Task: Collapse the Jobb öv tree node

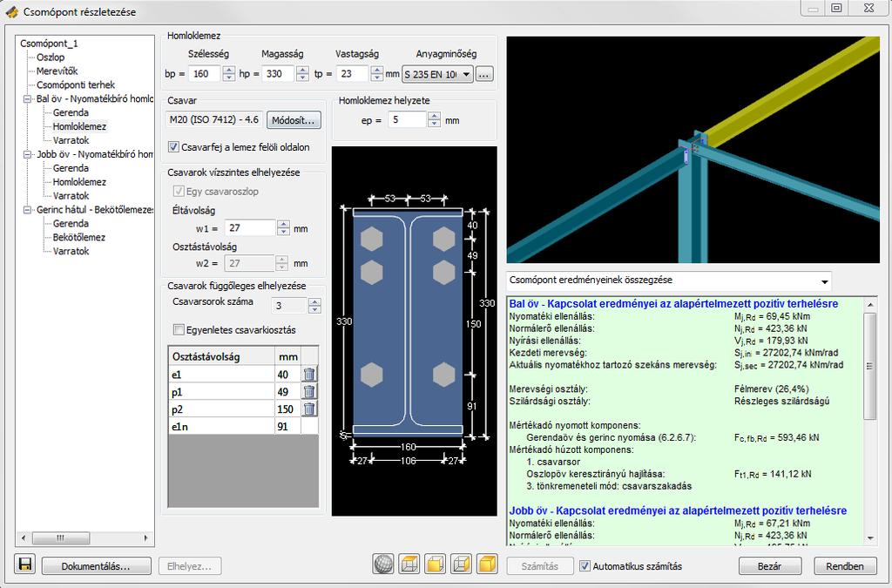Action: (27, 154)
